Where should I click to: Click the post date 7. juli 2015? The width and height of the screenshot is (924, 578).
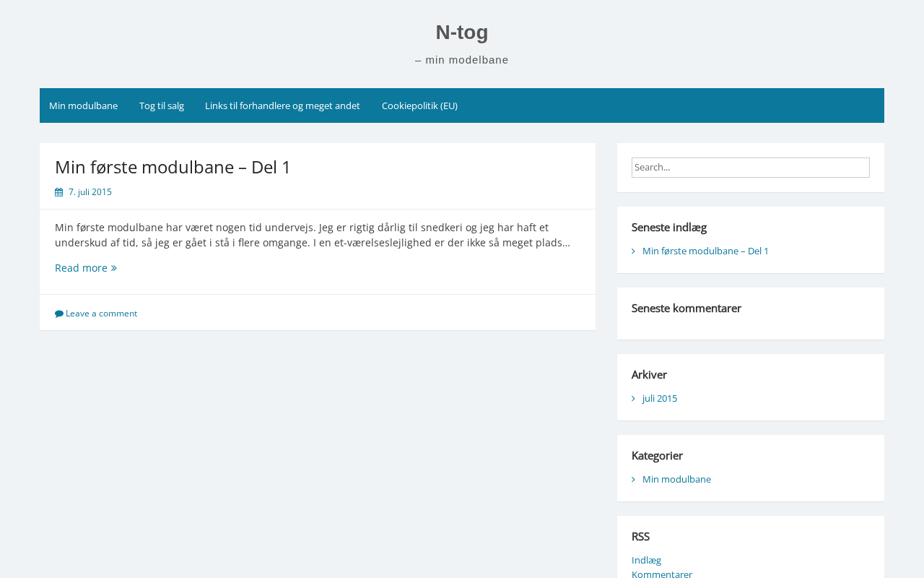pos(90,192)
